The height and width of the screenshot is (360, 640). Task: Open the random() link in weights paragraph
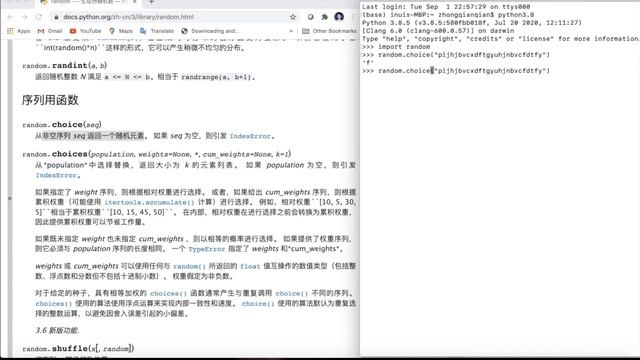[x=189, y=266]
